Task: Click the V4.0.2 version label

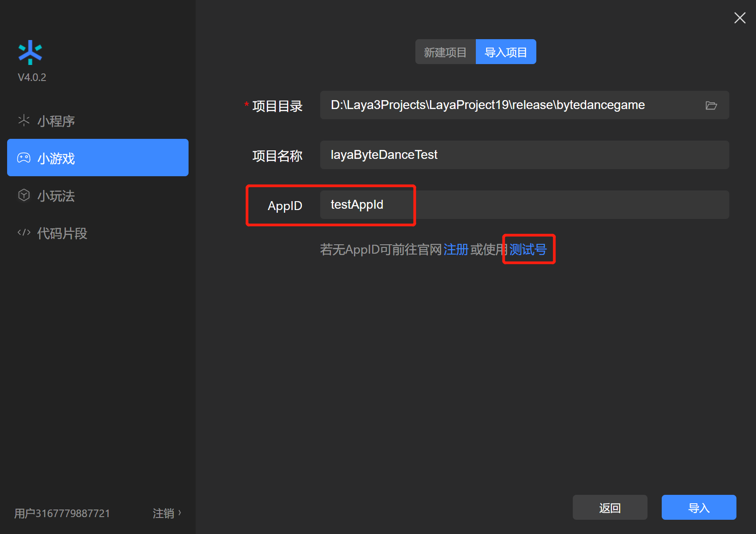Action: [32, 77]
